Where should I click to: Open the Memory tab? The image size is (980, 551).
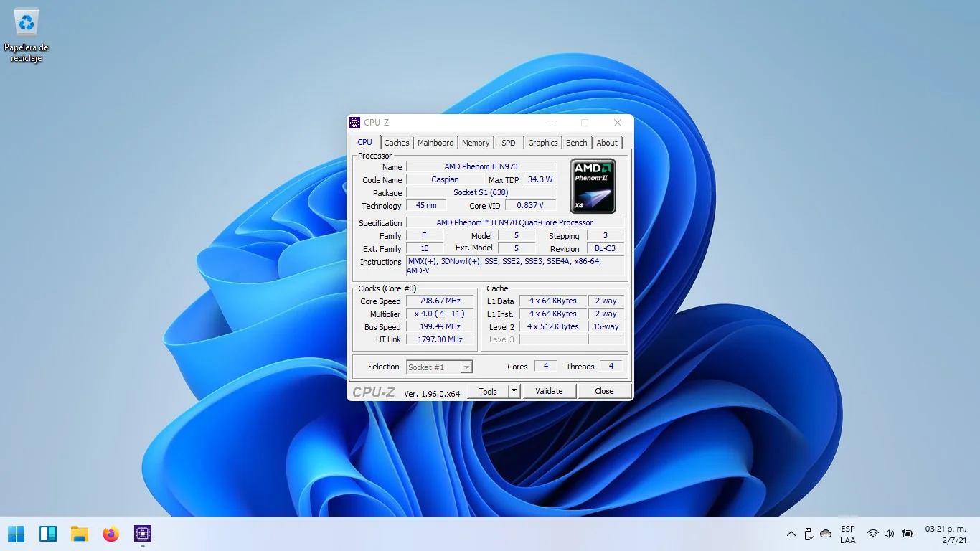(x=476, y=143)
